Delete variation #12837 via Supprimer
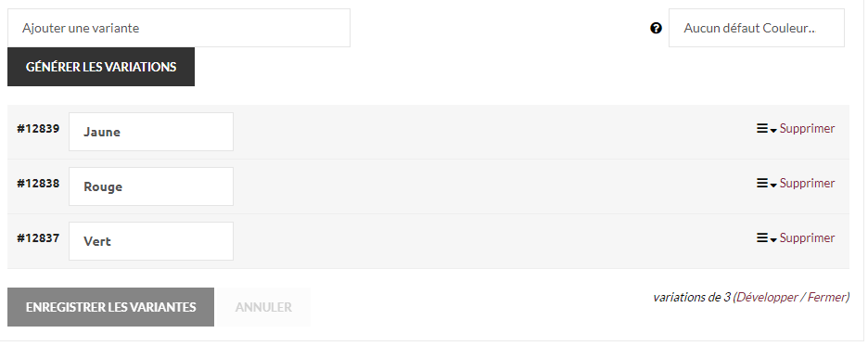Viewport: 868px width, 346px height. point(807,238)
